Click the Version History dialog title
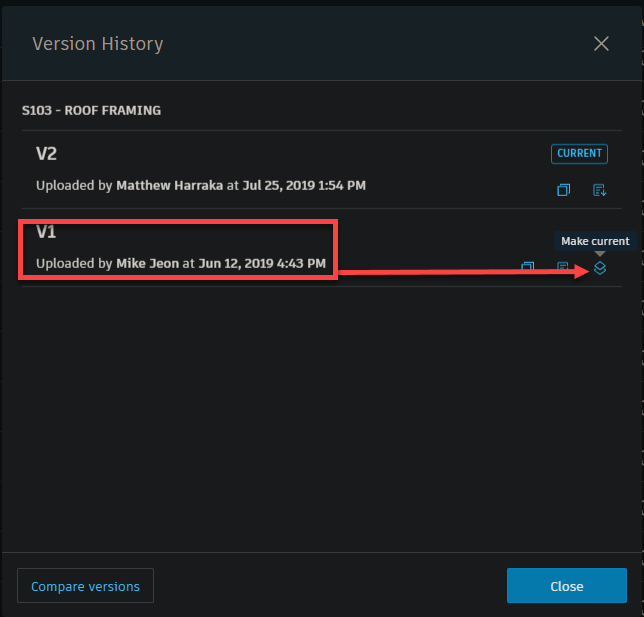Screen dimensions: 644x617 (98, 44)
